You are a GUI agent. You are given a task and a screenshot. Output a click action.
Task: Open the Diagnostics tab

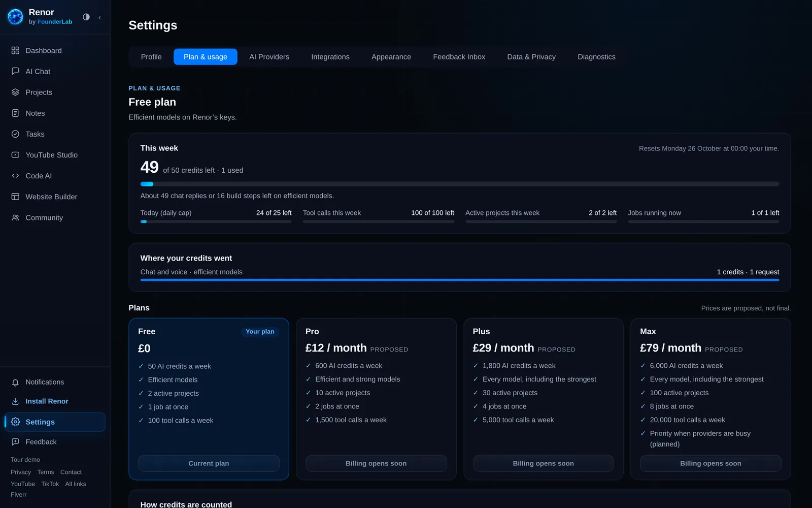[596, 57]
